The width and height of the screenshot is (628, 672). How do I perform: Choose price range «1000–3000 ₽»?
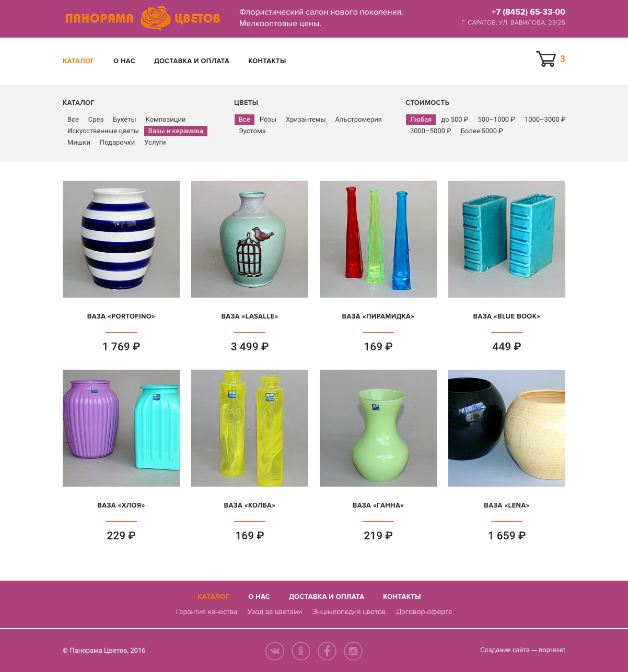pos(545,120)
